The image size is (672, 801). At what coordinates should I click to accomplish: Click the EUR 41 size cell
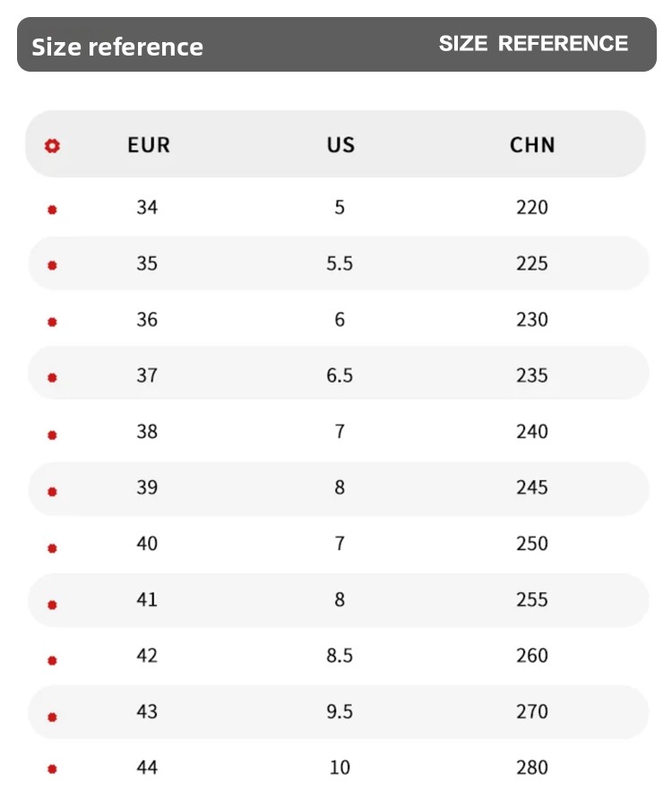147,599
